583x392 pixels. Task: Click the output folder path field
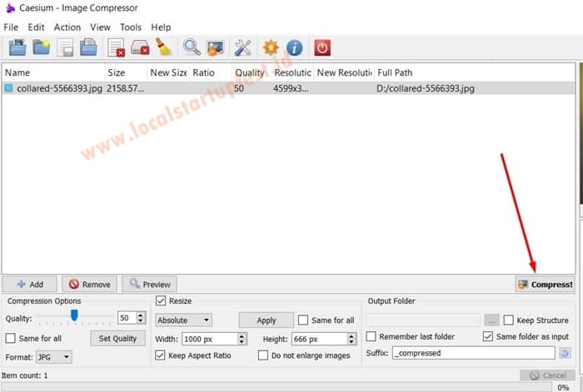click(423, 320)
